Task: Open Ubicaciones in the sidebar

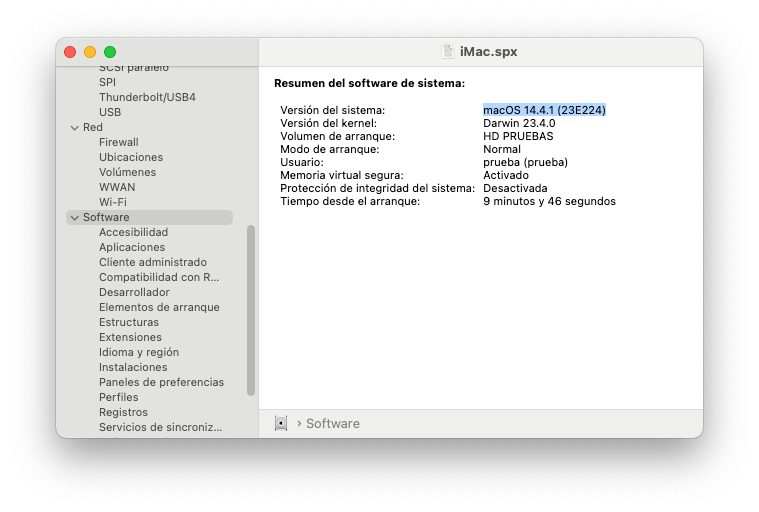Action: [x=131, y=157]
